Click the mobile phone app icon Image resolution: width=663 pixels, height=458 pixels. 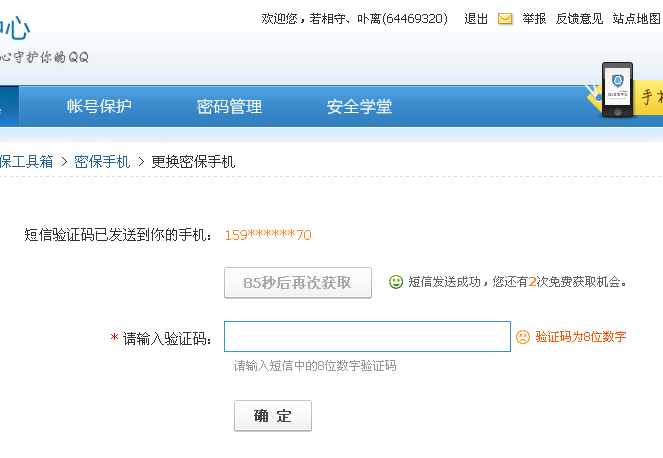click(x=617, y=90)
